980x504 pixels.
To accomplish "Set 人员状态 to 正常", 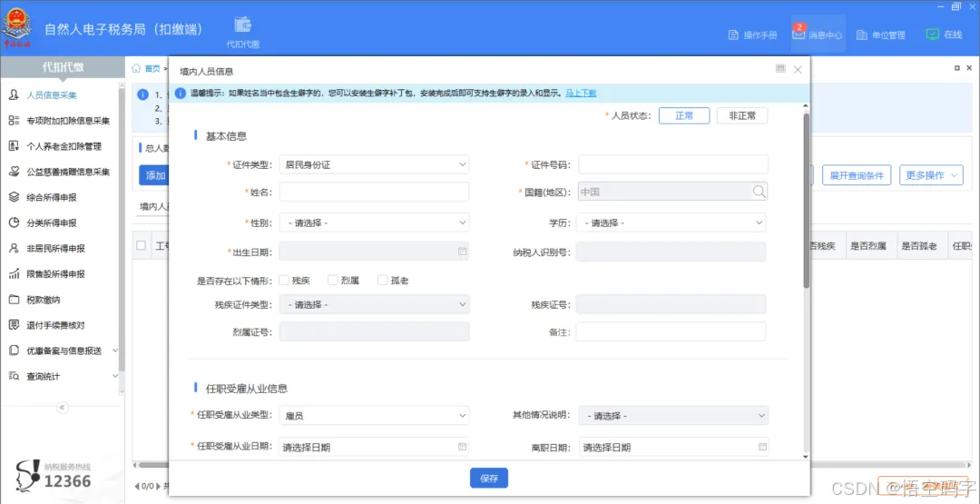I will tap(684, 116).
